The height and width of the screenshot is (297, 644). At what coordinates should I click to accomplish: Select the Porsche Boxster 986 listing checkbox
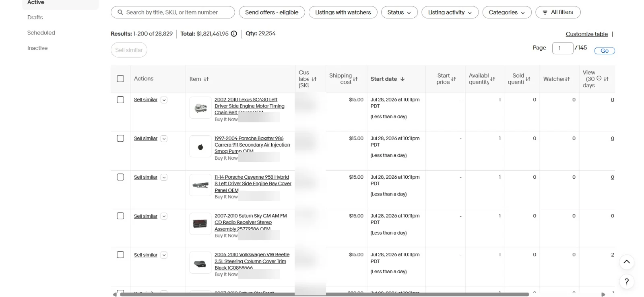point(120,138)
